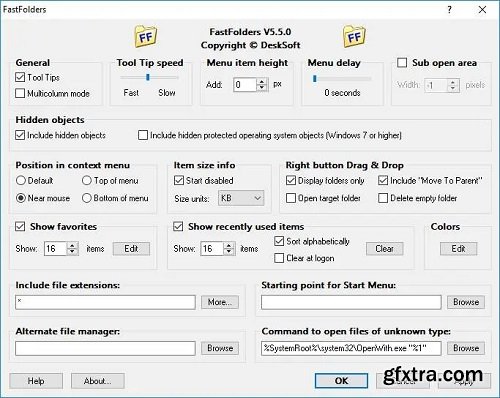Increase the favorites Show items count
This screenshot has width=500, height=398.
(72, 245)
